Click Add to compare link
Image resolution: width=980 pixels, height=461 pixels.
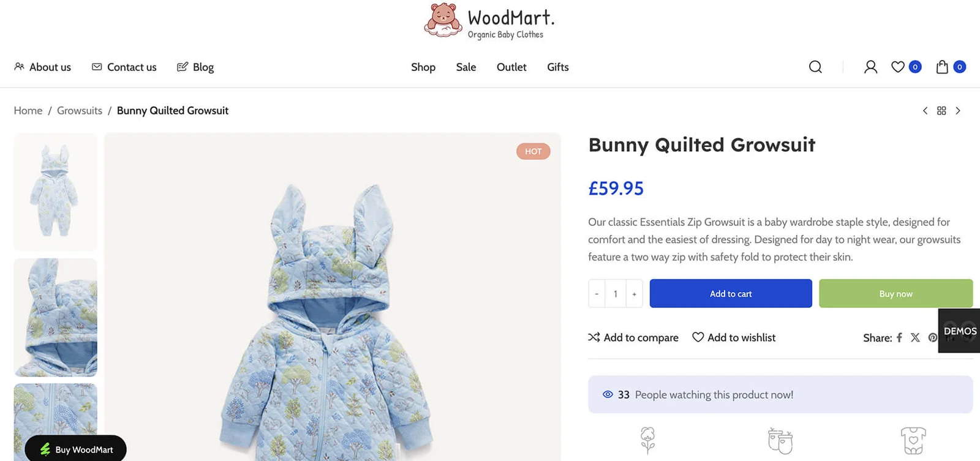coord(633,337)
